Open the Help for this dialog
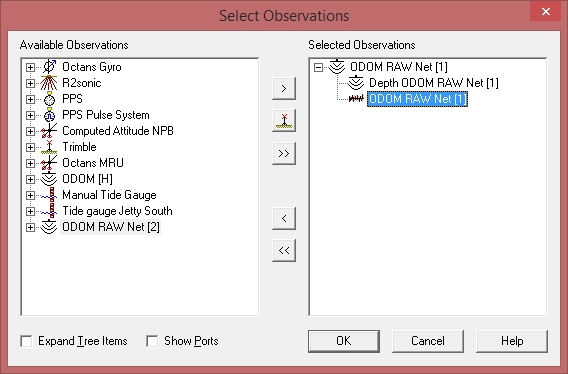568x374 pixels. coord(512,341)
